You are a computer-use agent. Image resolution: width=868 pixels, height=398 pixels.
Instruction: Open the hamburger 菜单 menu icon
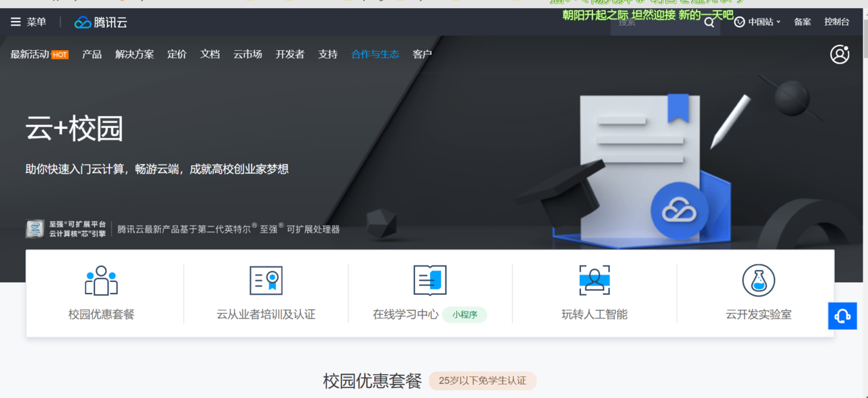tap(16, 22)
